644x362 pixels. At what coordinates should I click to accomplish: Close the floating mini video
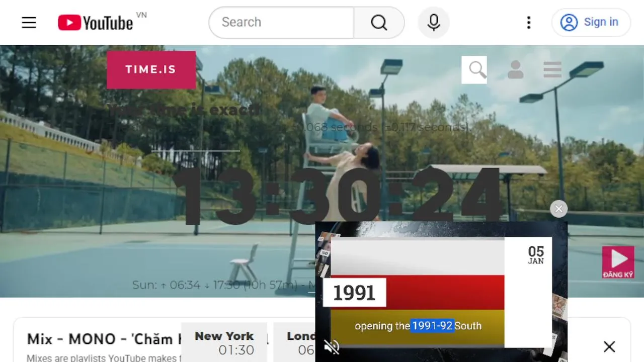tap(558, 209)
